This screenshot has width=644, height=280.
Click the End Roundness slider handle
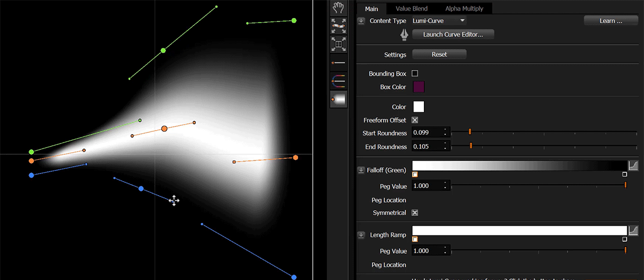[471, 146]
